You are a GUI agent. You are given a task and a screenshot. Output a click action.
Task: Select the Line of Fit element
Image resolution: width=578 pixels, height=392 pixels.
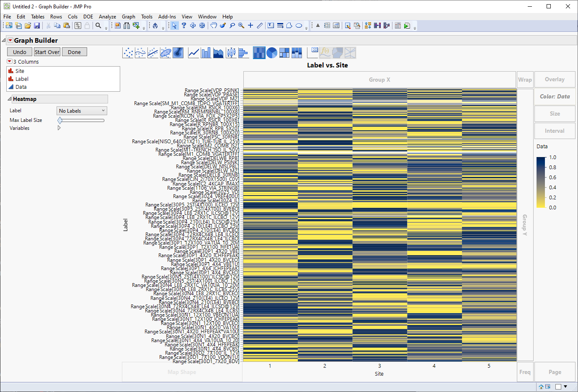pyautogui.click(x=153, y=52)
